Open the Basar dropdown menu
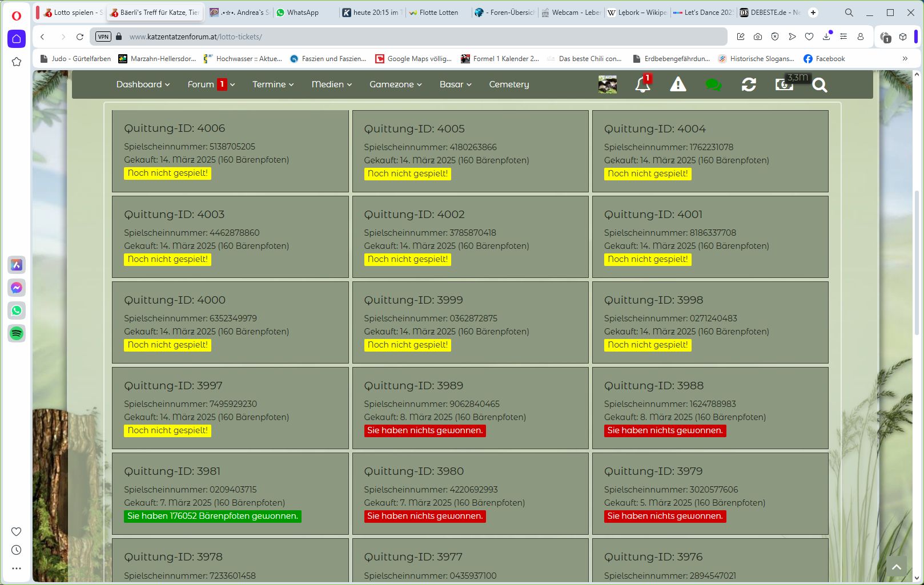Image resolution: width=924 pixels, height=585 pixels. (x=455, y=84)
